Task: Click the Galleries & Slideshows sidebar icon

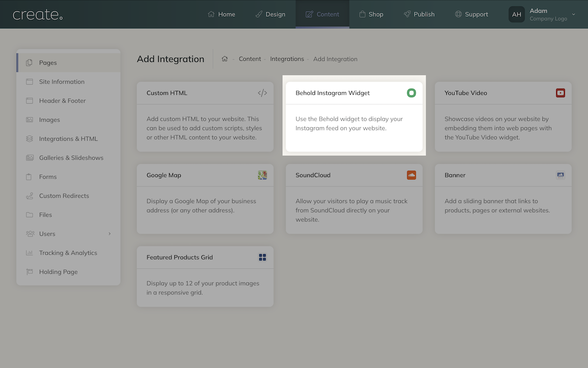Action: [29, 158]
